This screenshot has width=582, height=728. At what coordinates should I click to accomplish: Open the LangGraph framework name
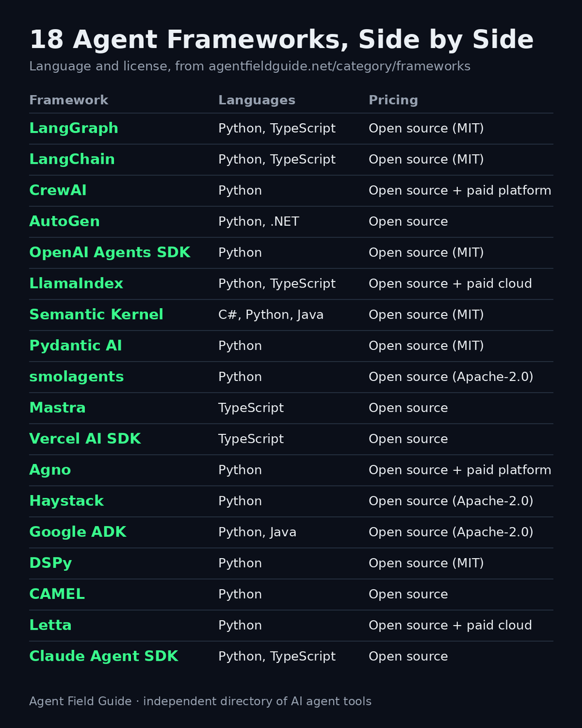click(x=73, y=129)
